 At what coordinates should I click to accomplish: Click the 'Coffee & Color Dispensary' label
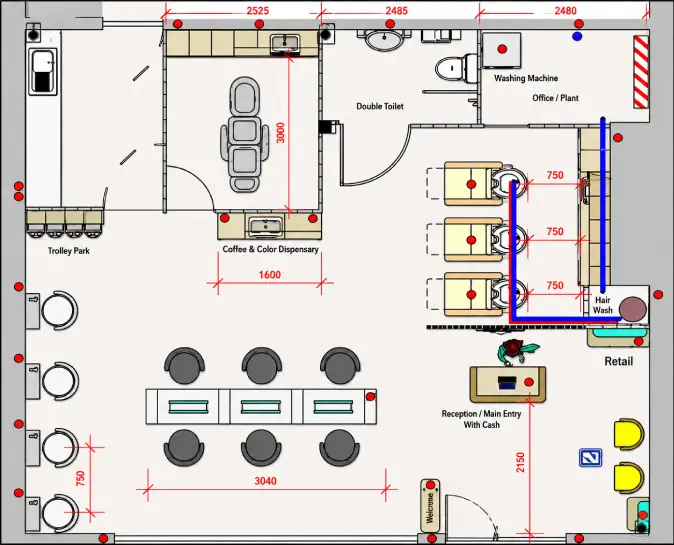click(x=270, y=249)
